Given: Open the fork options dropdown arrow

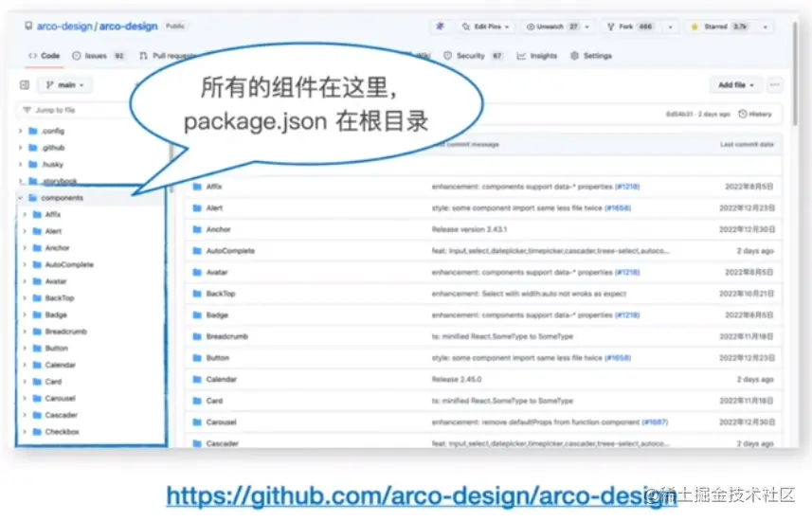Looking at the screenshot, I should (x=671, y=27).
